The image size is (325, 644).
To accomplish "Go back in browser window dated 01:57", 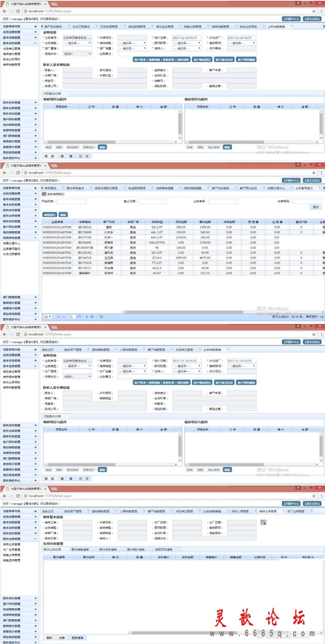I will 4,11.
